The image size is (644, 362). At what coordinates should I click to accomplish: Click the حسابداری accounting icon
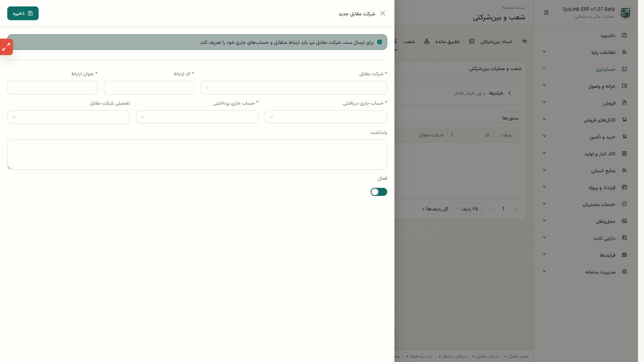[x=624, y=69]
